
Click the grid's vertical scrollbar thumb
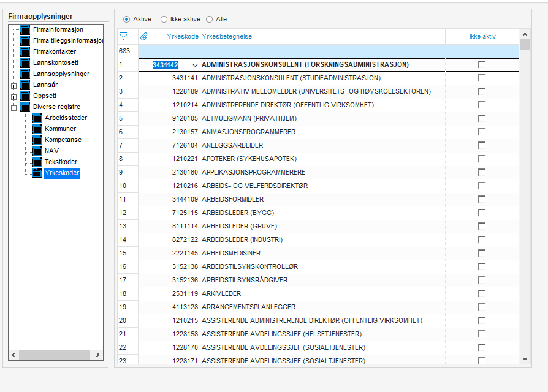click(x=525, y=44)
